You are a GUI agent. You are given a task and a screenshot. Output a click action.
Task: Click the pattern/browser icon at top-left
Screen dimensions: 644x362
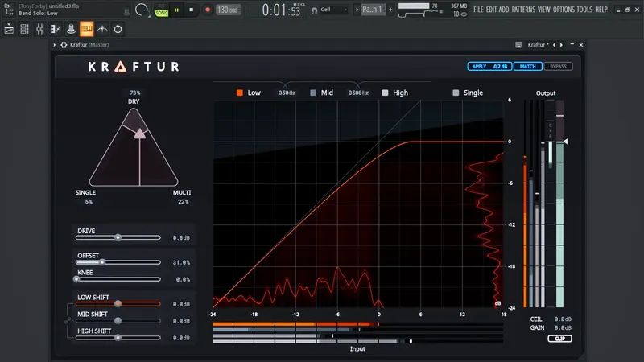tap(9, 10)
